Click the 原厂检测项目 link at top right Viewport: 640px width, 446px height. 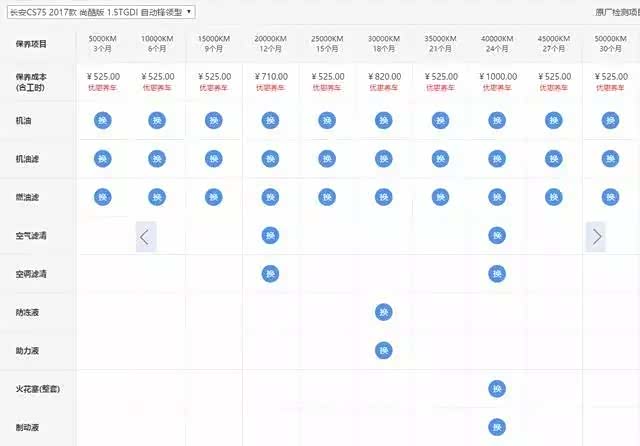click(x=617, y=12)
